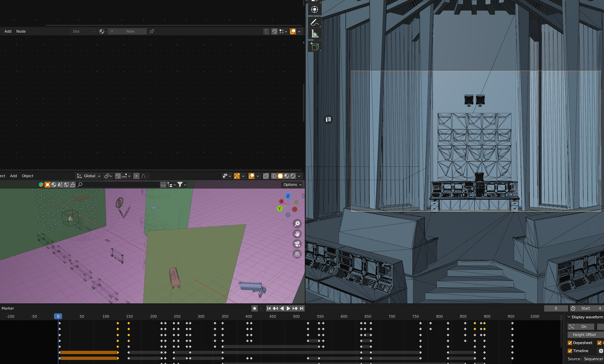Select the Measure tool
Image resolution: width=604 pixels, height=364 pixels.
(314, 34)
